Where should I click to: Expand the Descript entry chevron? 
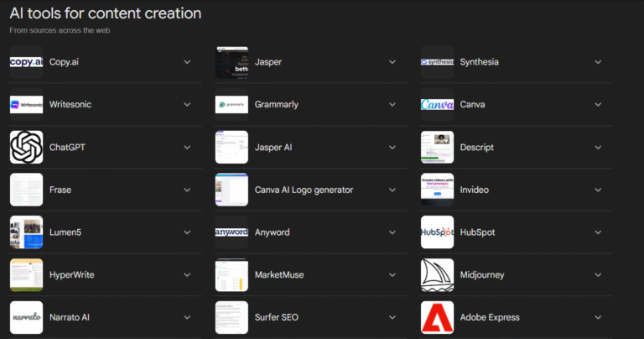click(x=598, y=148)
